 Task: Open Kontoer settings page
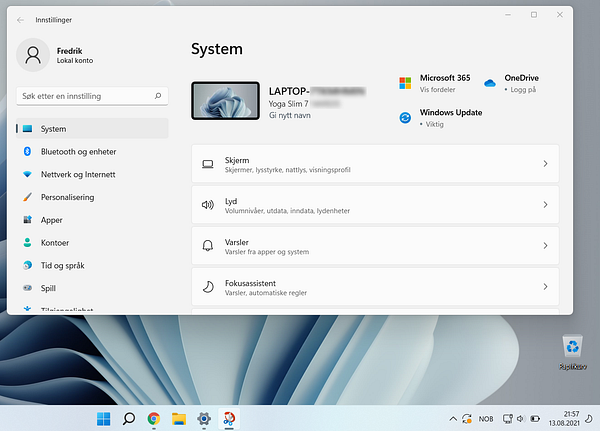[x=55, y=243]
